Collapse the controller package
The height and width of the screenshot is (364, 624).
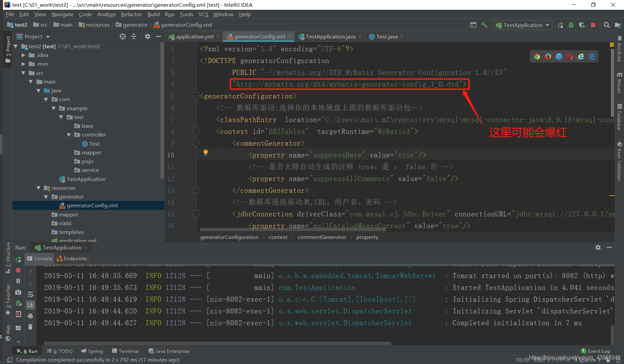coord(69,134)
